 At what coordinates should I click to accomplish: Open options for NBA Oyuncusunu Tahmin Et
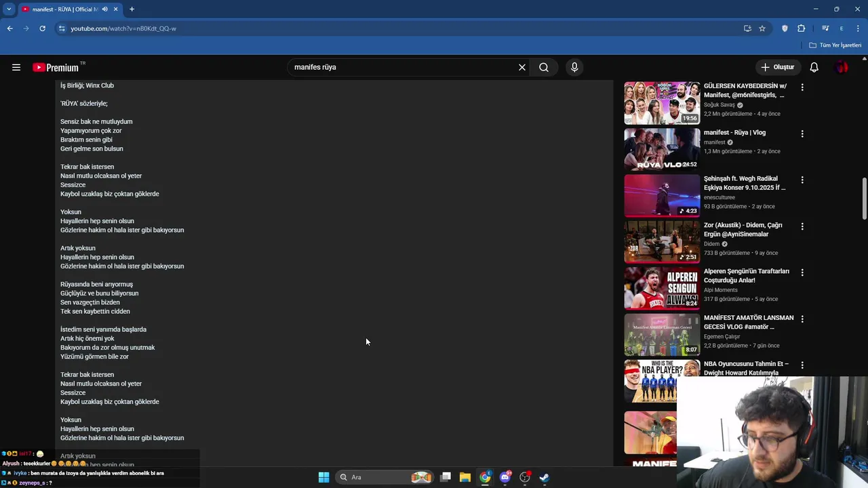(802, 365)
